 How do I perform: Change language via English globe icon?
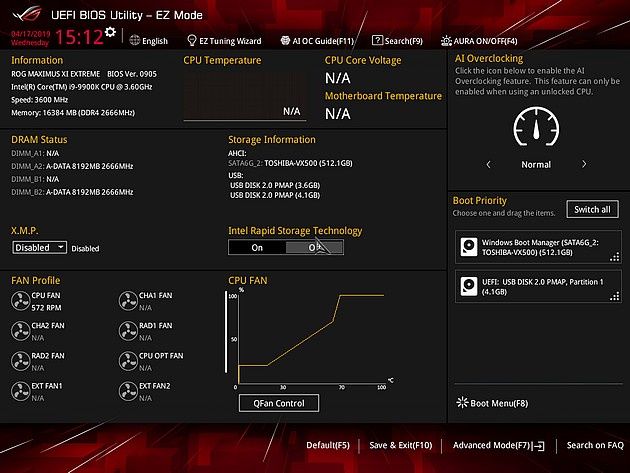[135, 40]
